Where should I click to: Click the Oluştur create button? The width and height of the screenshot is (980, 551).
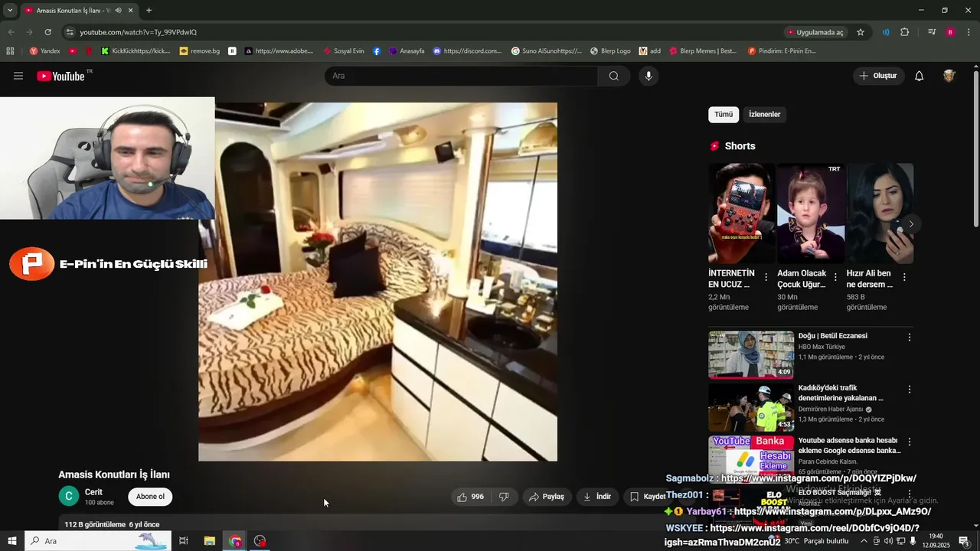click(878, 76)
